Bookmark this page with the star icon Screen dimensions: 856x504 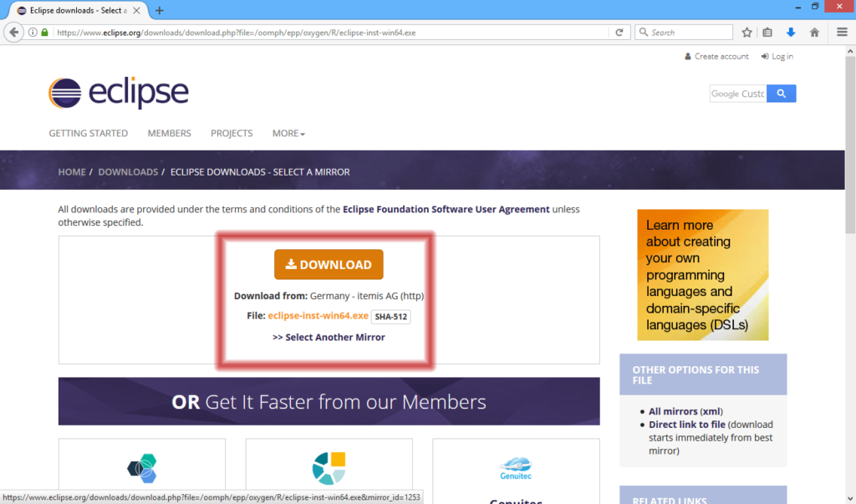[x=746, y=33]
